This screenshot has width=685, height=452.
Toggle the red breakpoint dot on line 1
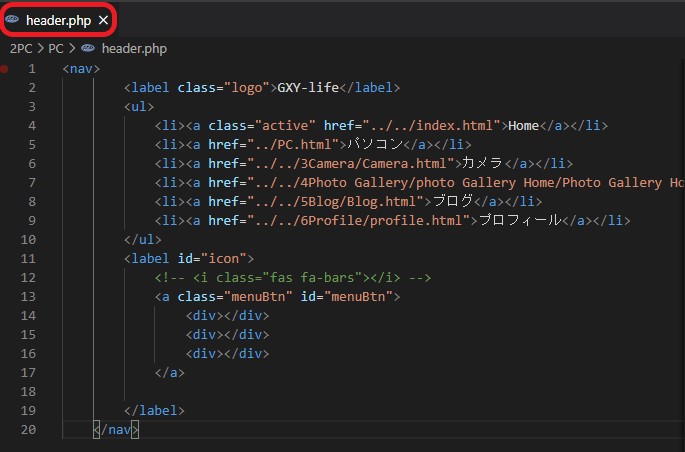click(x=7, y=68)
